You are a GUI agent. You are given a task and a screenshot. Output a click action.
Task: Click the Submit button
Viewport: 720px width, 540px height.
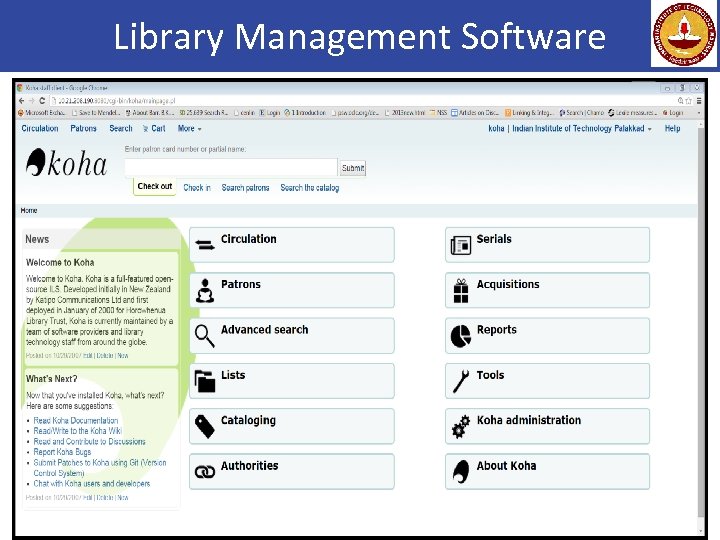(x=353, y=168)
